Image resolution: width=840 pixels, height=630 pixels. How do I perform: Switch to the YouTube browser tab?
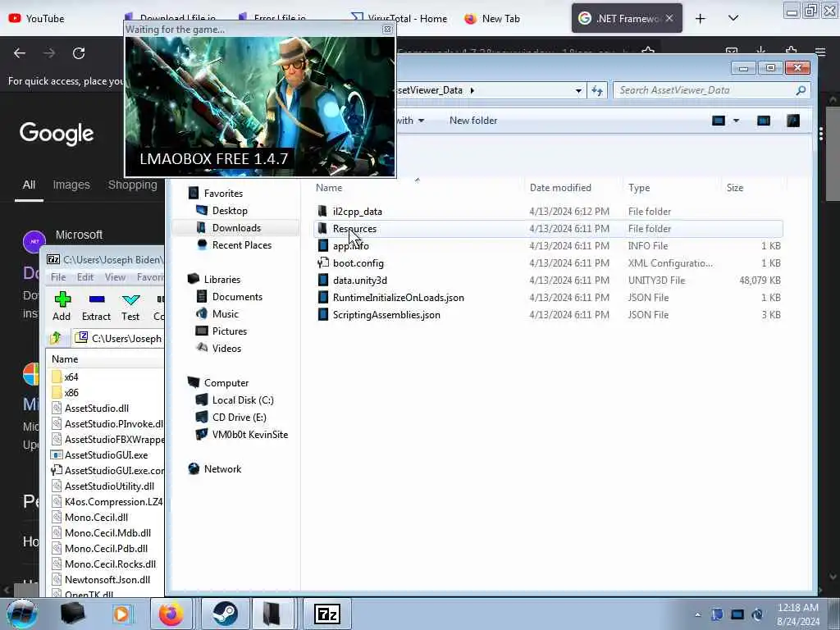coord(36,19)
